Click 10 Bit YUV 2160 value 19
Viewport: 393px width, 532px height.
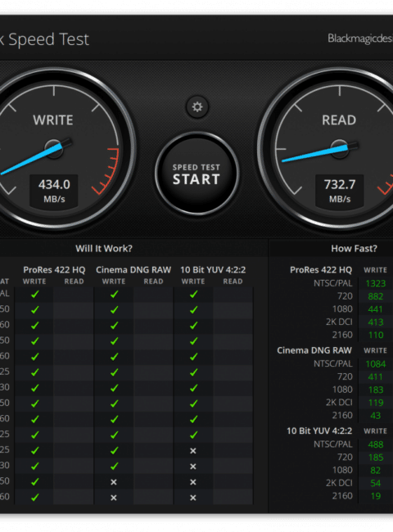tap(376, 496)
